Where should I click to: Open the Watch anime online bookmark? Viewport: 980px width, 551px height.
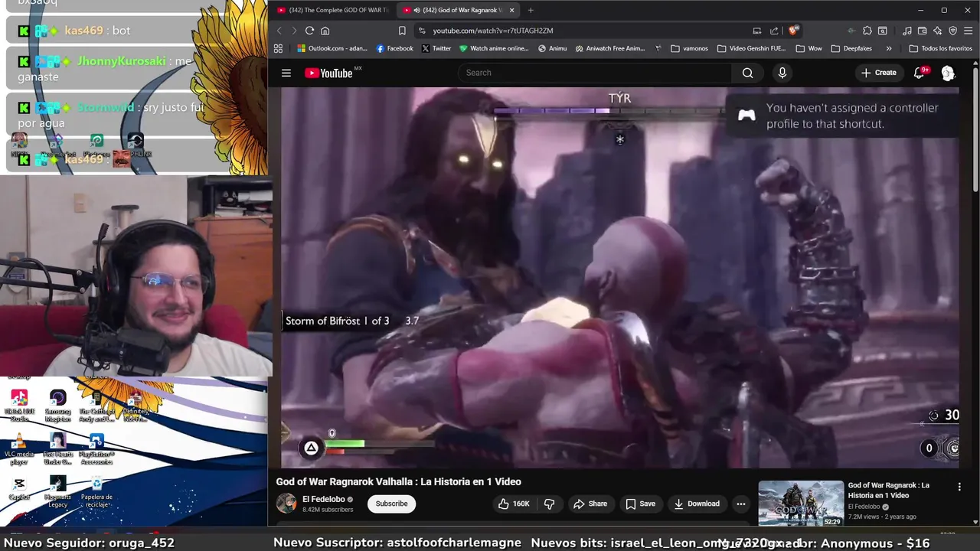(x=494, y=48)
